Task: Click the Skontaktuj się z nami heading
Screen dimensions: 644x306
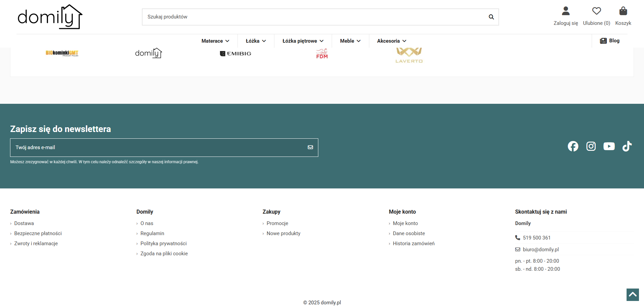Action: (x=541, y=212)
